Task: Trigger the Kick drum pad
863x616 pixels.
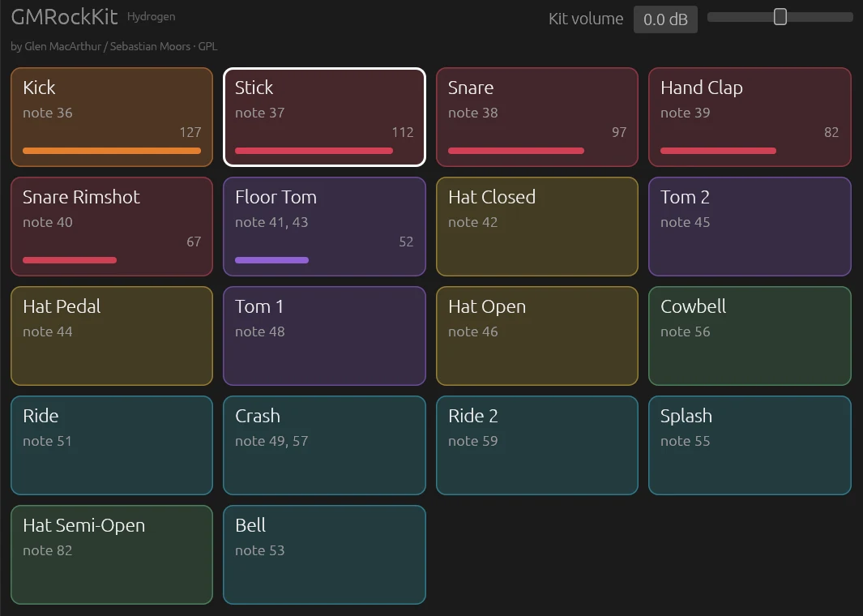Action: pos(112,117)
